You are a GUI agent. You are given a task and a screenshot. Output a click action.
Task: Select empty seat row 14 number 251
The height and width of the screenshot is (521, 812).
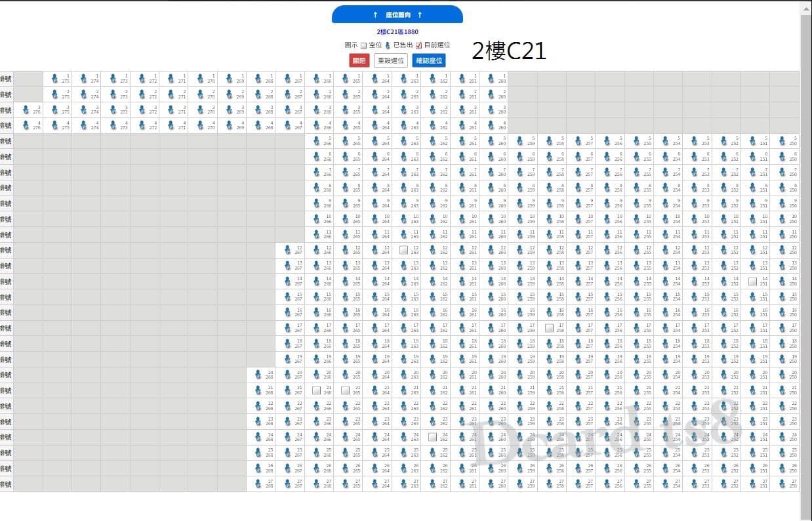[x=753, y=281]
